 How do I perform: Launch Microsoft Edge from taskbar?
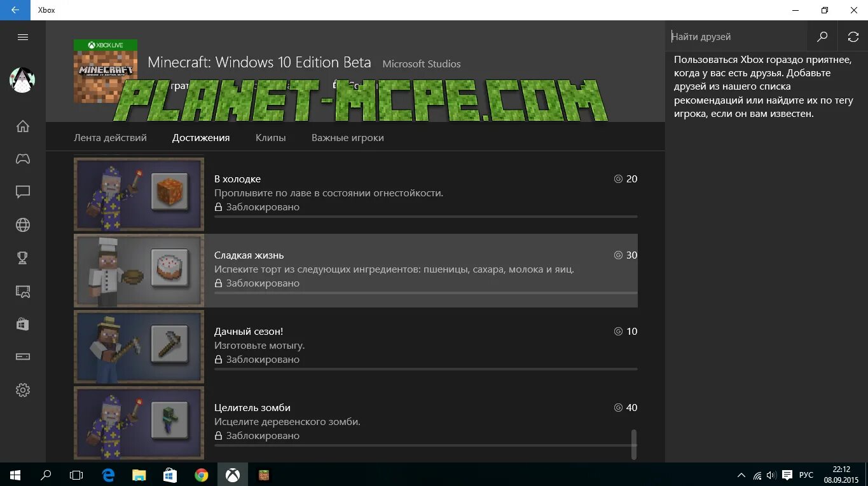[108, 475]
